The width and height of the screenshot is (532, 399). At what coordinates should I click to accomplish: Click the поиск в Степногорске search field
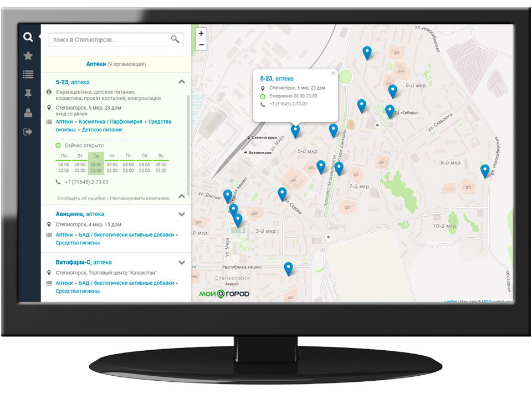[x=116, y=40]
